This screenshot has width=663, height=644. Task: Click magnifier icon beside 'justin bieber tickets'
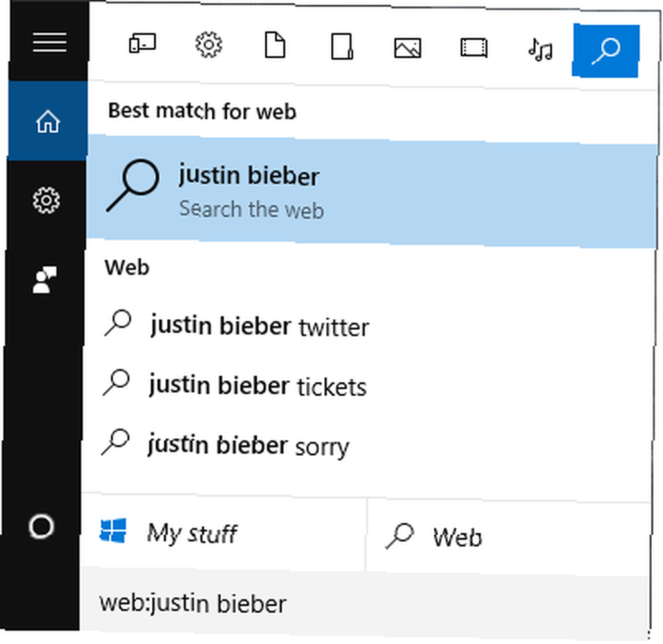click(116, 382)
